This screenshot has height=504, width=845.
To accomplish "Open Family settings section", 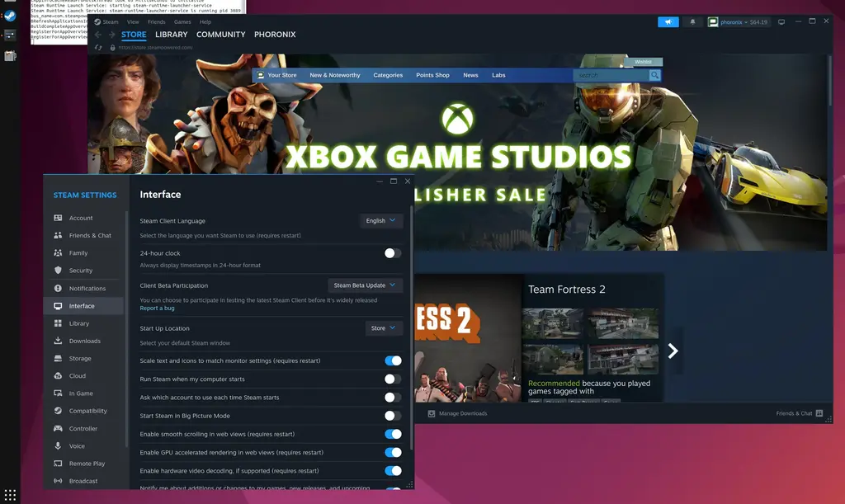I will pos(78,253).
